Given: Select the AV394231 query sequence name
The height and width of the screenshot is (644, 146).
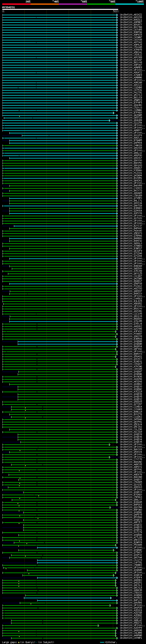Looking at the screenshot, I should pyautogui.click(x=8, y=8).
